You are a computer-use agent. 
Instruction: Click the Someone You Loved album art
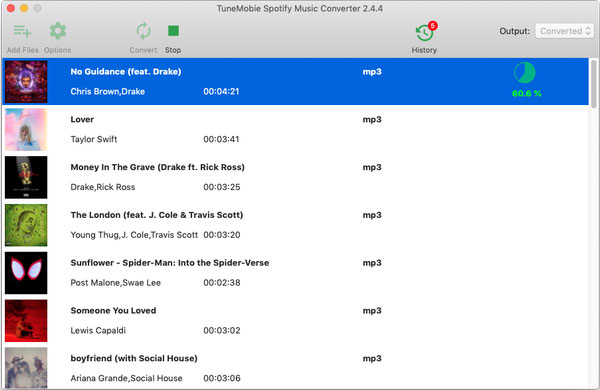(x=26, y=321)
